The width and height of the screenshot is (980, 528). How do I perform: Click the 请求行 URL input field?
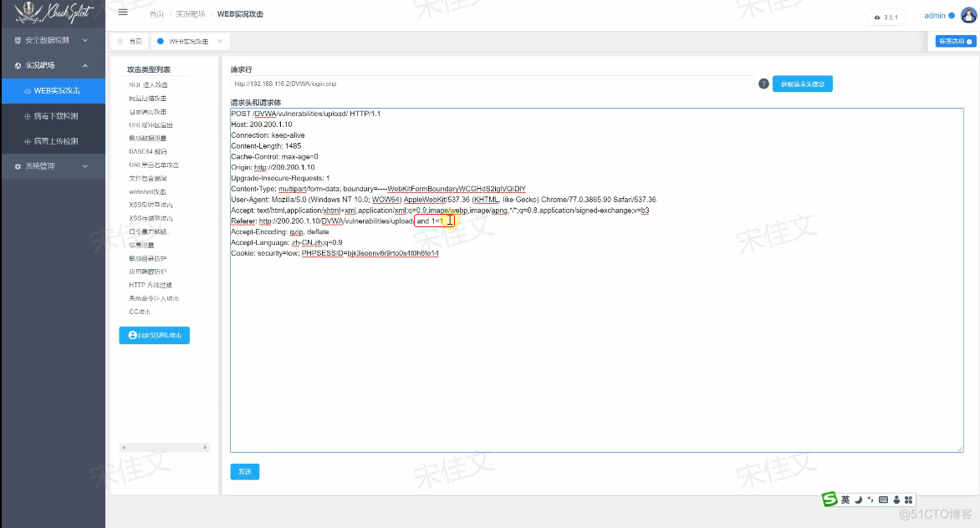[x=492, y=84]
